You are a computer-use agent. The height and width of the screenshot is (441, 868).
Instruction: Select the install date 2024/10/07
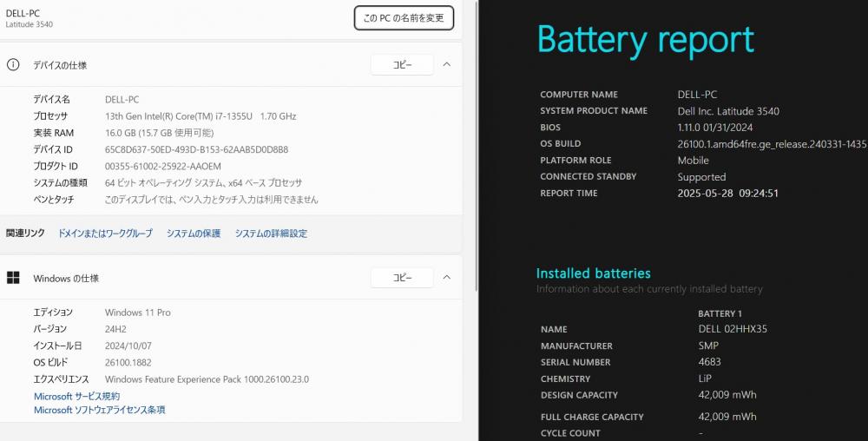pyautogui.click(x=128, y=346)
